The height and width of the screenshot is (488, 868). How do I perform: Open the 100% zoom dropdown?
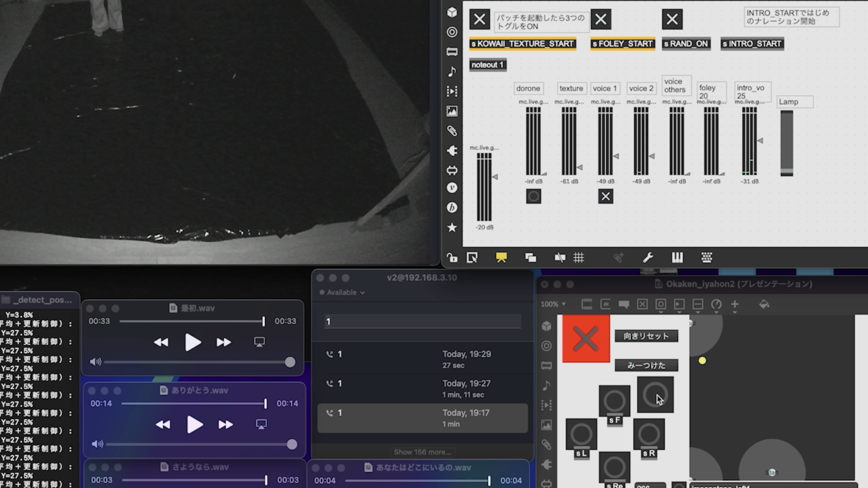553,304
